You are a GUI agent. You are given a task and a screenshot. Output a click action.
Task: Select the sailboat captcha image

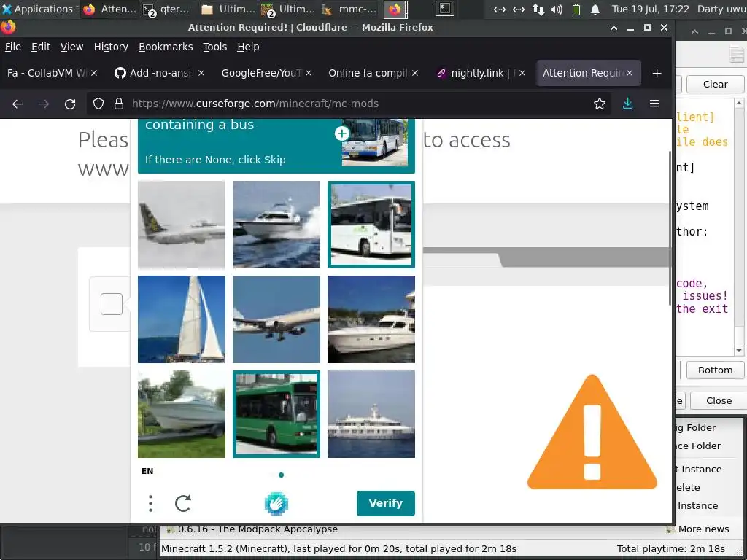tap(182, 319)
